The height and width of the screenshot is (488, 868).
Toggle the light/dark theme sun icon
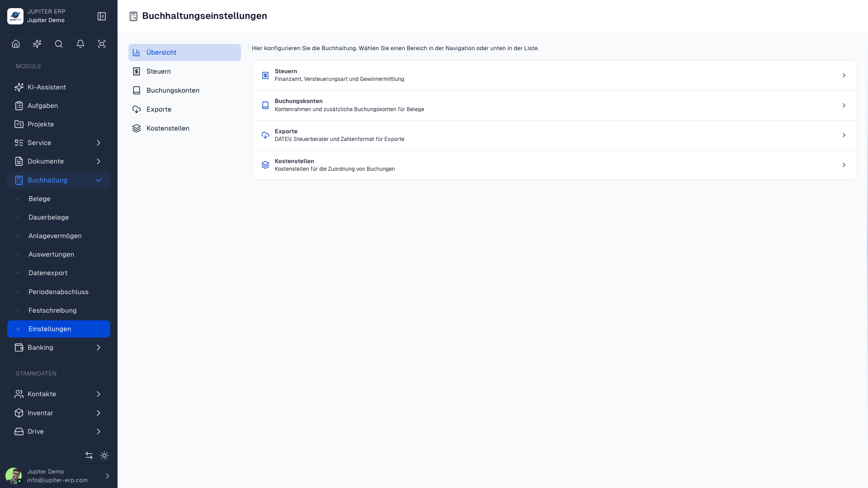pos(104,455)
